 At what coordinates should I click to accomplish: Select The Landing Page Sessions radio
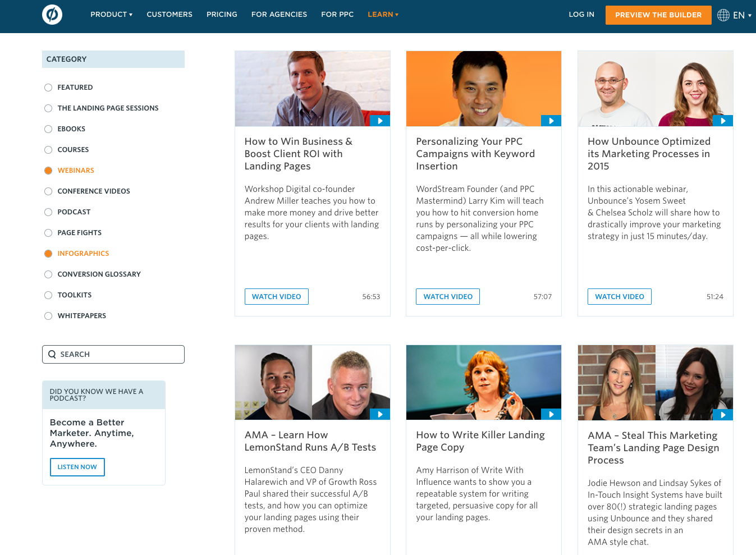tap(48, 108)
